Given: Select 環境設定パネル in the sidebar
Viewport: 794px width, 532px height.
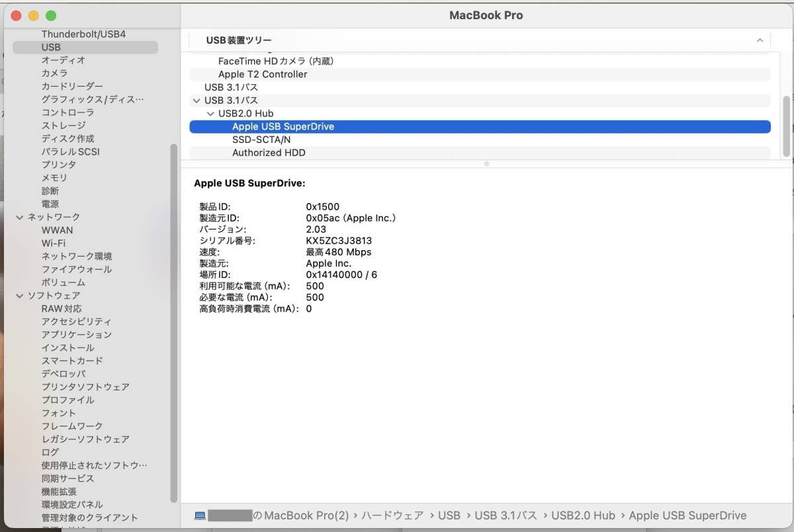Looking at the screenshot, I should coord(72,505).
